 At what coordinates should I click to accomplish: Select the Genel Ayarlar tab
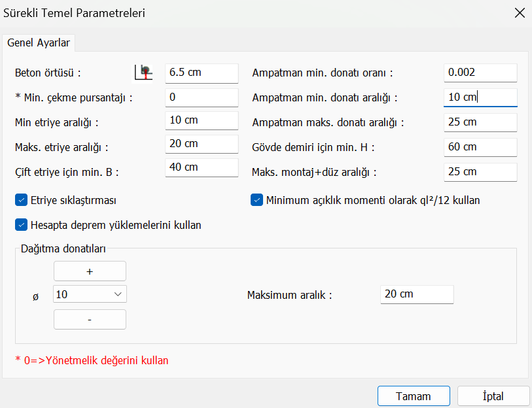(x=39, y=42)
